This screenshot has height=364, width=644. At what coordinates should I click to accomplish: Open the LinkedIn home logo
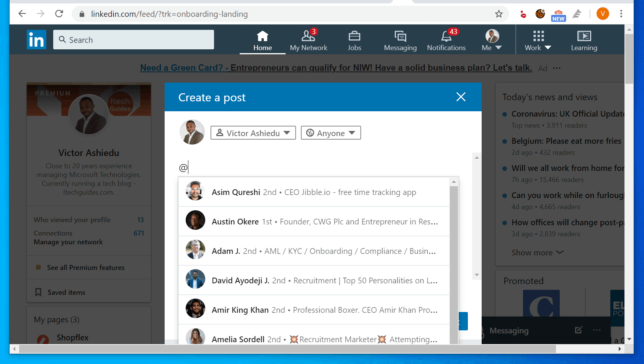coord(36,39)
